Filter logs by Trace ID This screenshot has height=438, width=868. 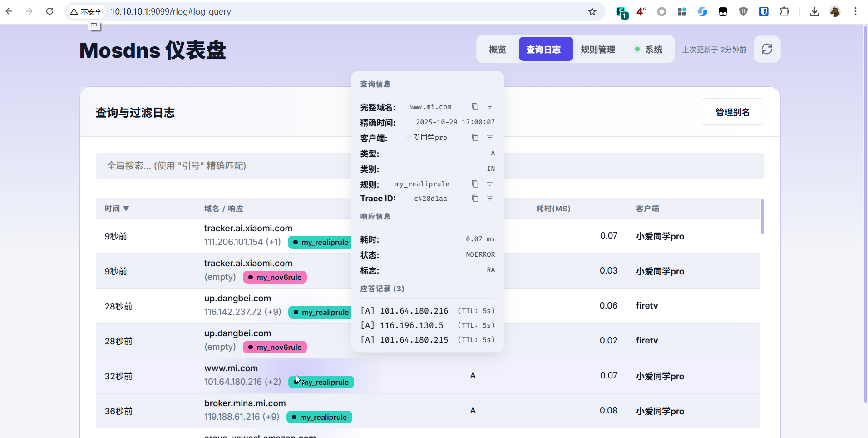click(x=490, y=199)
